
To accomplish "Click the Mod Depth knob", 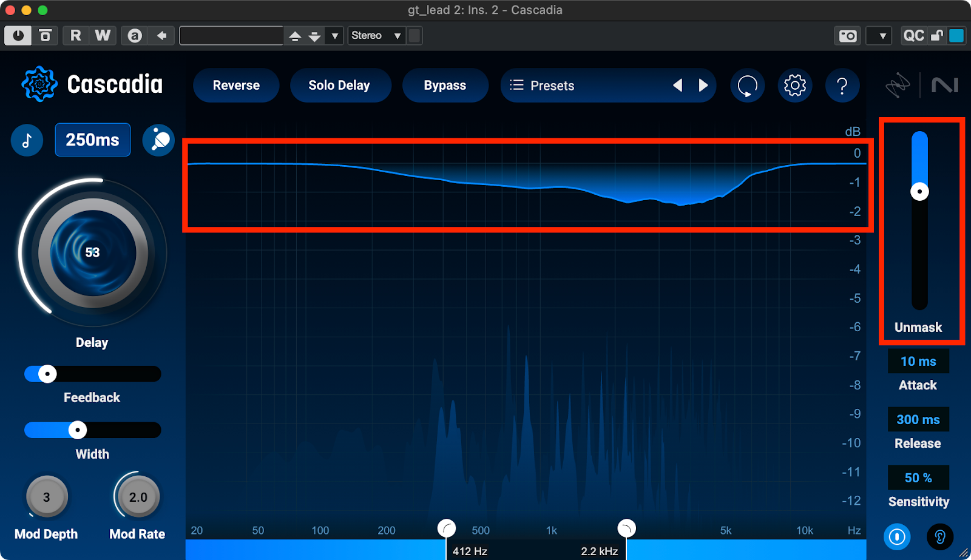I will point(47,497).
